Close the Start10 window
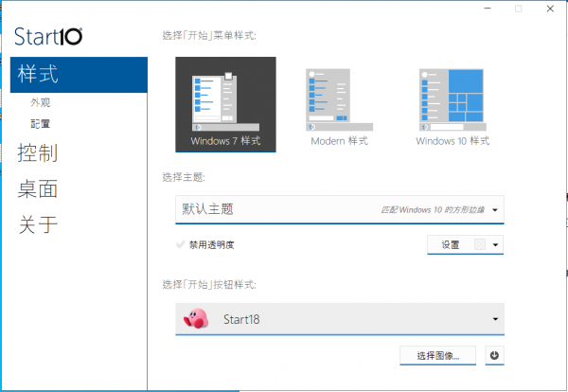Viewport: 568px width, 392px height. [550, 9]
